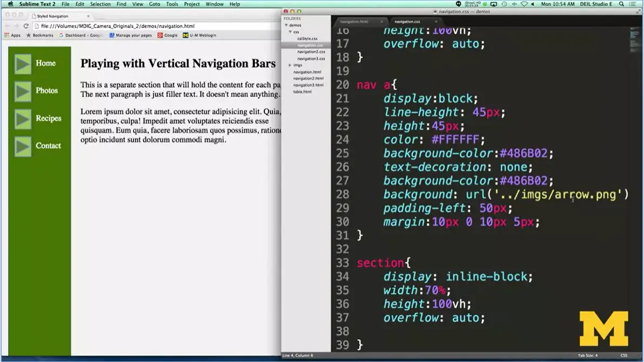
Task: Close the navigation.css editor tab
Action: click(436, 22)
